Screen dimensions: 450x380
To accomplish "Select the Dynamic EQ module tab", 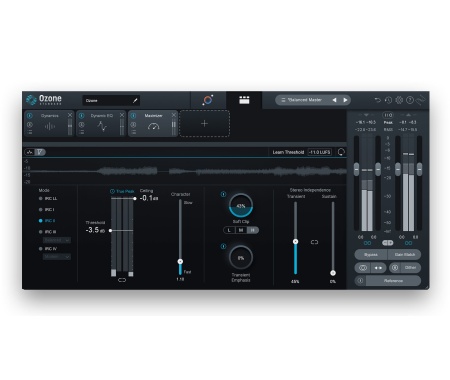I will [x=101, y=123].
